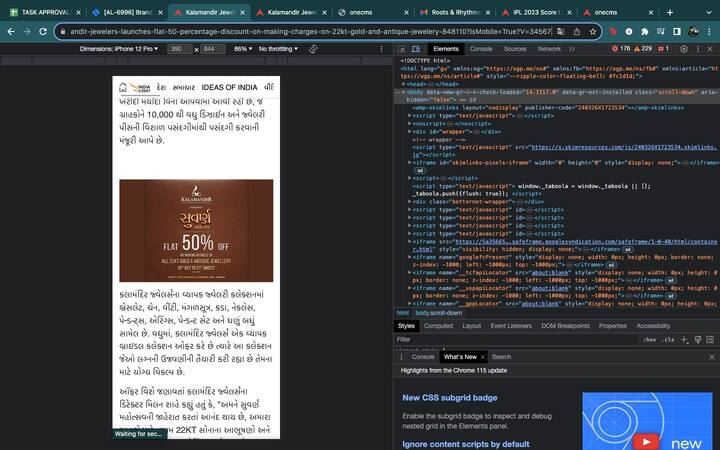Select the Computed styles tab
The width and height of the screenshot is (720, 450).
point(438,326)
